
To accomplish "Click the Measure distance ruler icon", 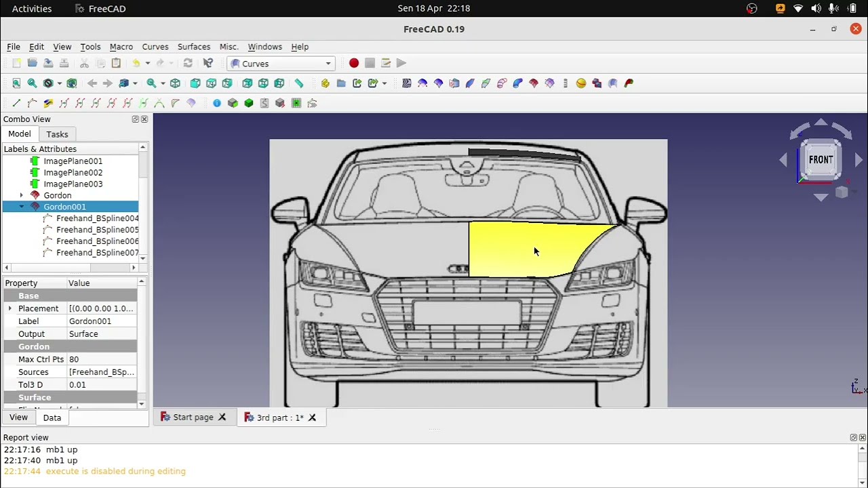I will coord(299,83).
